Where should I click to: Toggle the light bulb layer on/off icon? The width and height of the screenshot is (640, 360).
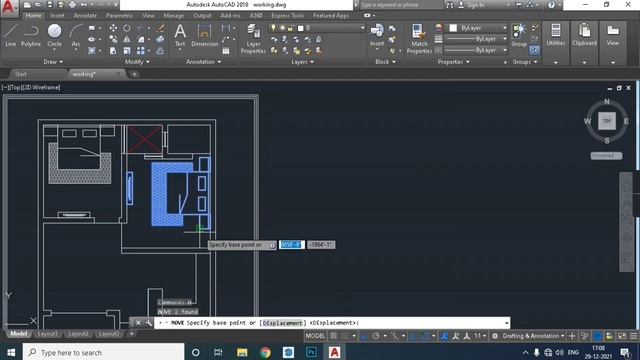(273, 28)
